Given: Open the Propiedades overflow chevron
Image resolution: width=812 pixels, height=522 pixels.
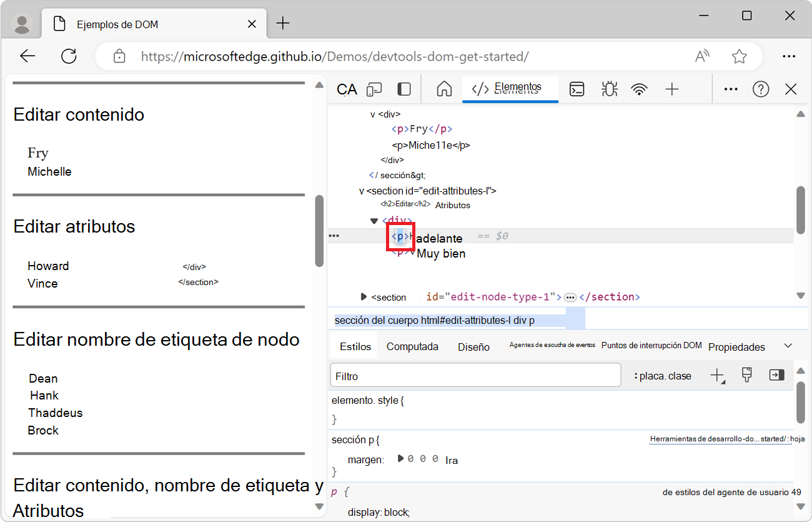Looking at the screenshot, I should coord(788,346).
